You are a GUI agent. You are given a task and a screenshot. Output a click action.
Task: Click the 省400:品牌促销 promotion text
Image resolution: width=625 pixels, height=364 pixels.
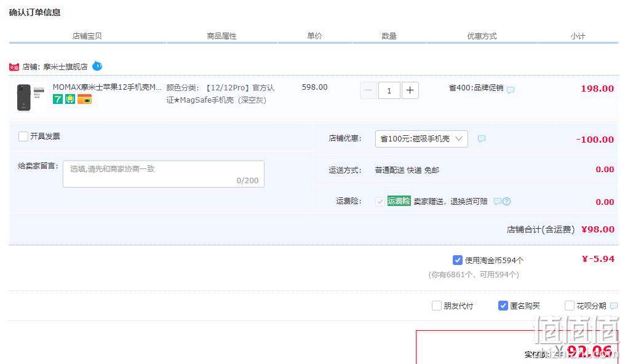[x=476, y=87]
